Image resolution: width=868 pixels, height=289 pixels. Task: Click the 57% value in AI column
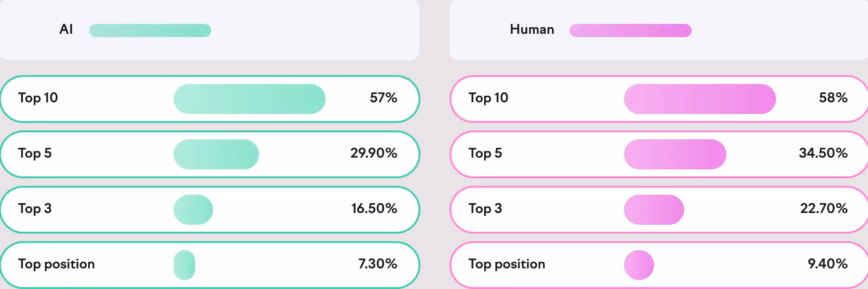point(383,98)
